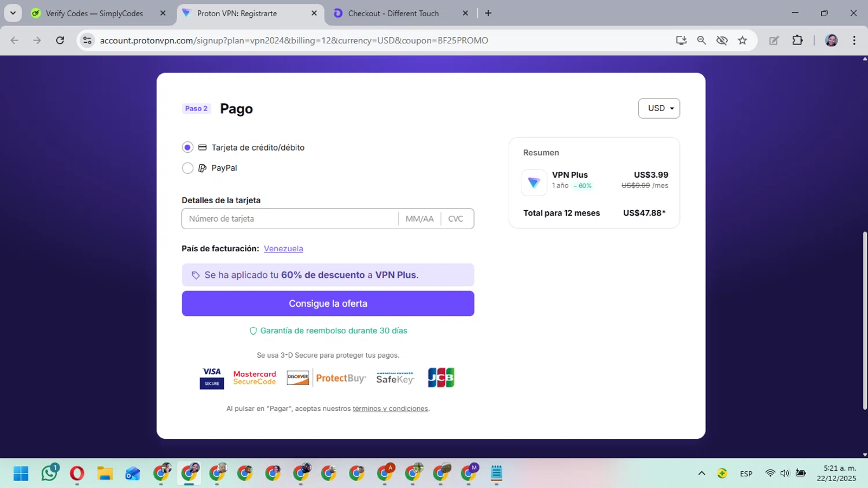Open a new browser tab
This screenshot has height=488, width=868.
488,13
